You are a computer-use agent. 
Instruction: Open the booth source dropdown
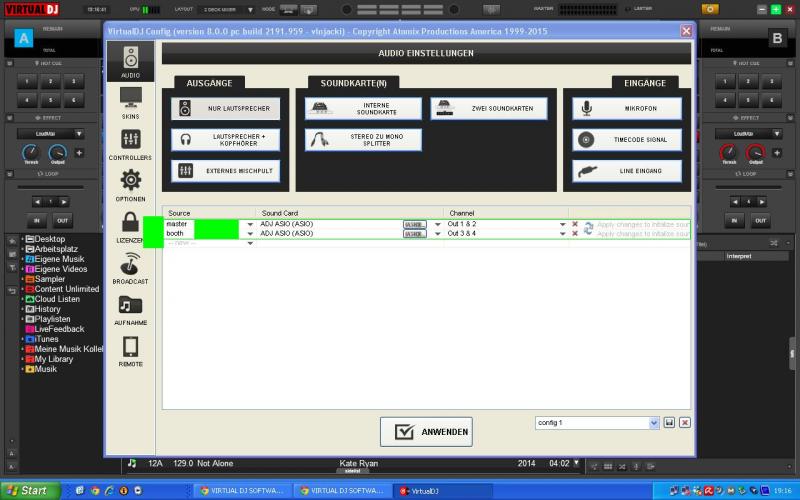[250, 234]
